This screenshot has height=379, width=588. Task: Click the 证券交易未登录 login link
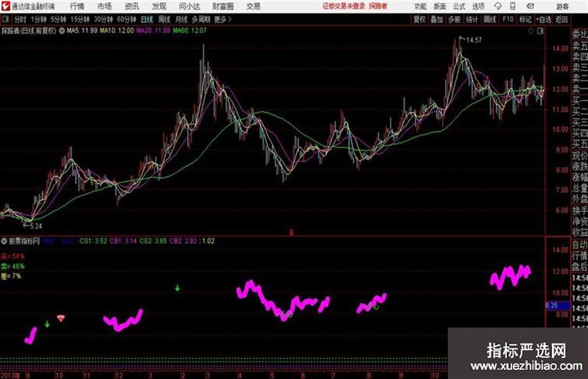pyautogui.click(x=344, y=6)
